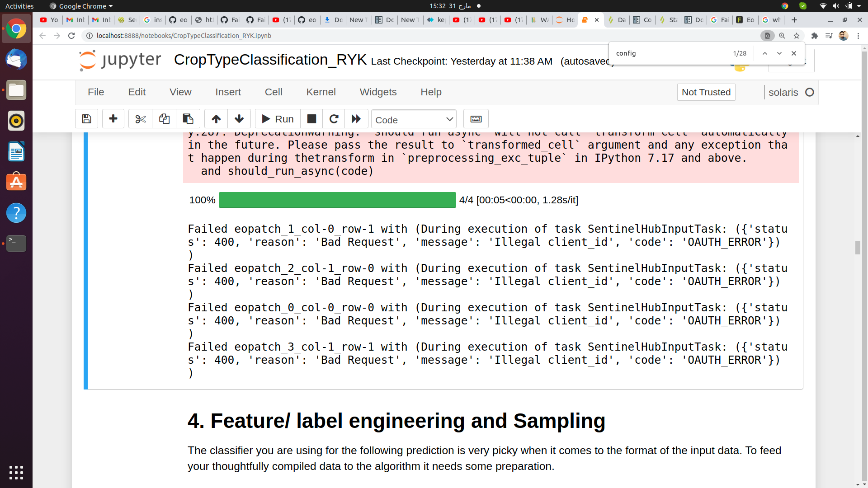Open the Google Chrome menu in the top panel
The height and width of the screenshot is (488, 868).
pos(80,6)
